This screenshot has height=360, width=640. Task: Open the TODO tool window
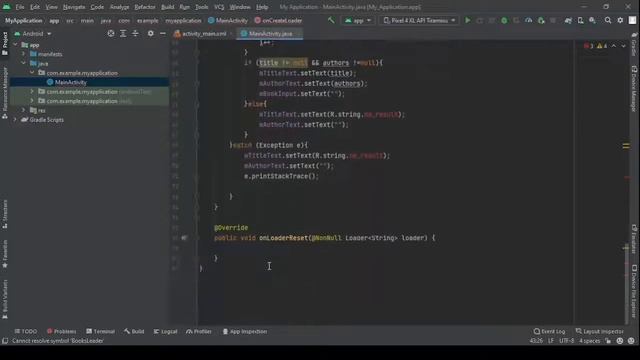click(x=26, y=331)
